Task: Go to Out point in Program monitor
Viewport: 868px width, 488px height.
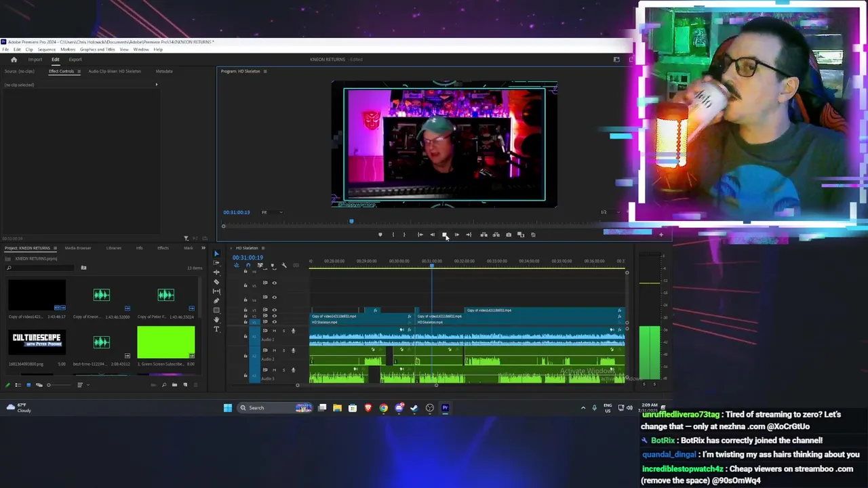Action: 469,235
